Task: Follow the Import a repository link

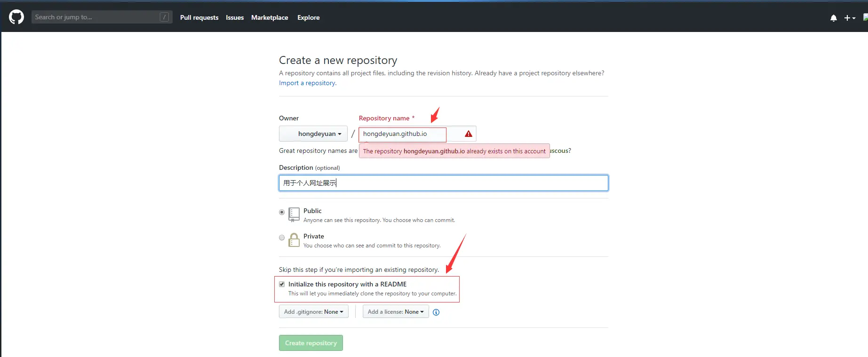Action: pos(308,83)
